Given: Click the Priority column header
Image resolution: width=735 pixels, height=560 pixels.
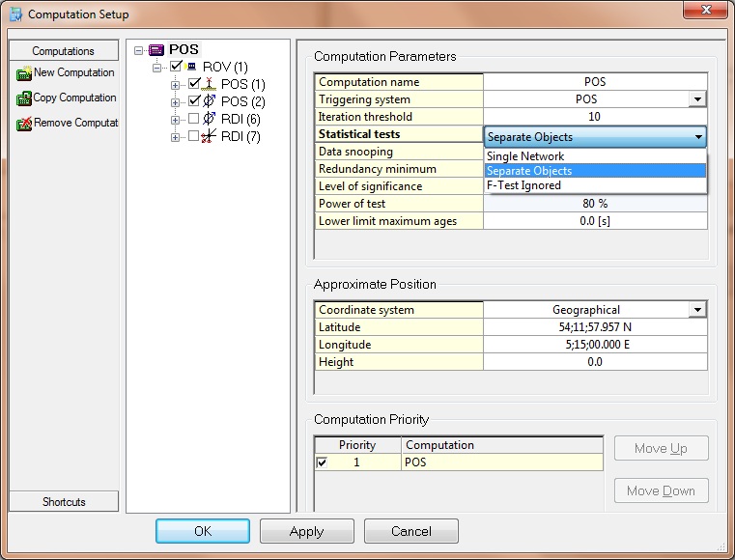Looking at the screenshot, I should tap(357, 445).
